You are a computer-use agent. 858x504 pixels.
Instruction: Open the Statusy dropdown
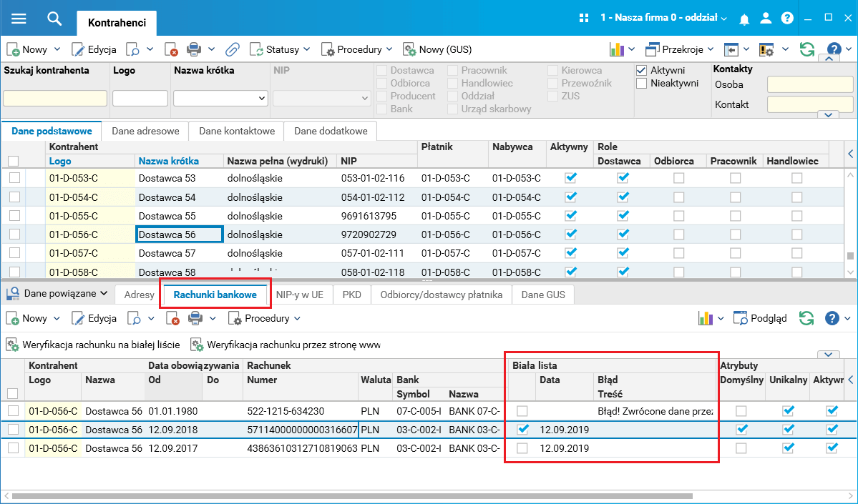(280, 49)
